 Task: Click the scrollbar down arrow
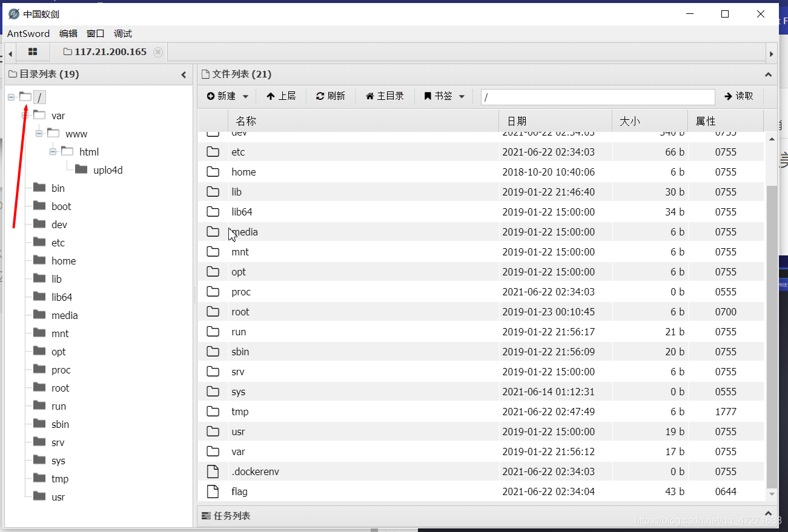click(x=771, y=494)
